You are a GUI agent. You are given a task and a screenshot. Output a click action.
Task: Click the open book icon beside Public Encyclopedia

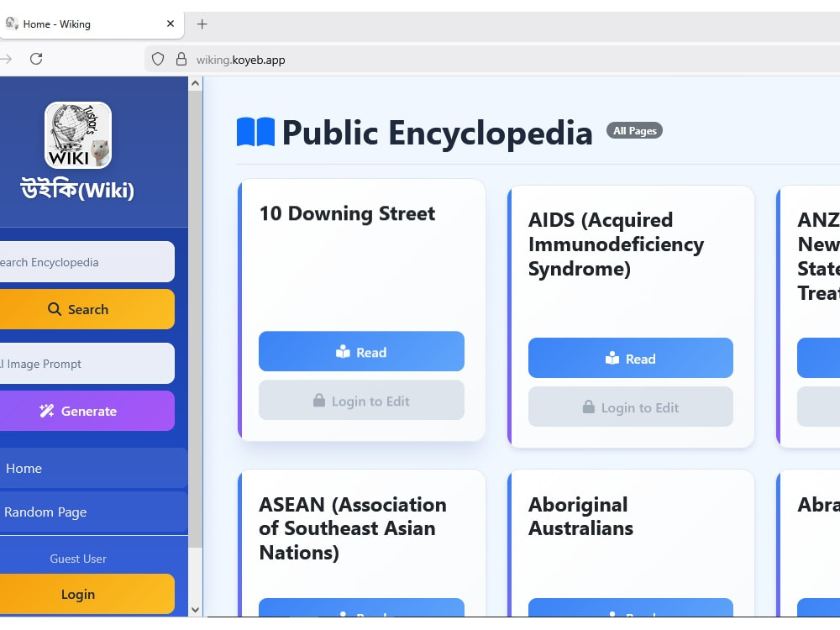[255, 132]
